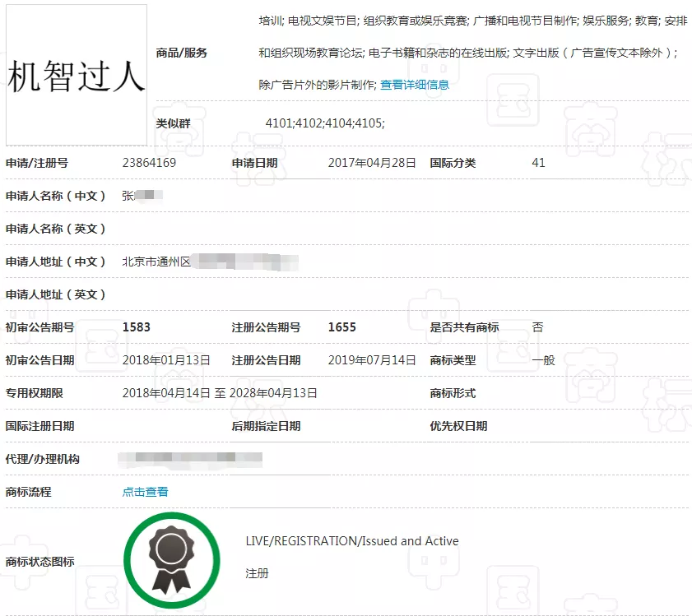Select the international class value 41
This screenshot has height=616, width=692.
538,163
